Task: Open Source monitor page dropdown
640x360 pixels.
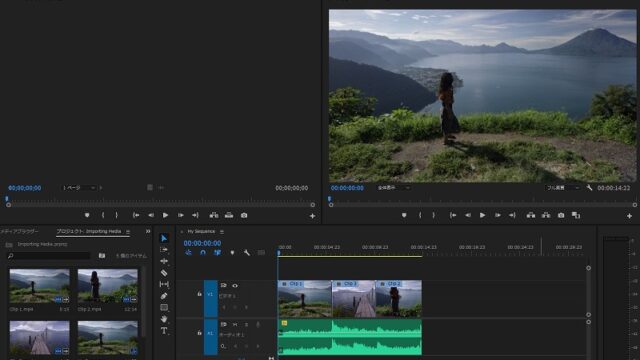Action: click(x=78, y=188)
